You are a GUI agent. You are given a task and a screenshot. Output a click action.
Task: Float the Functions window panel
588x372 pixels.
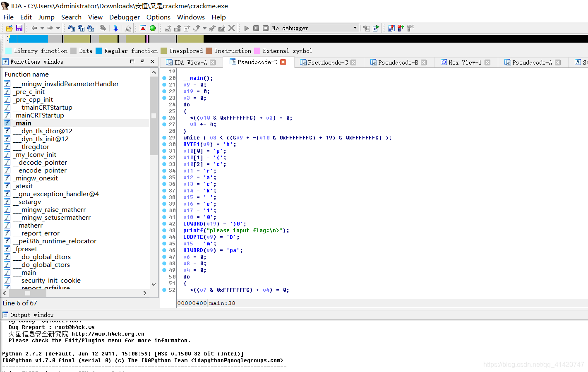coord(142,61)
